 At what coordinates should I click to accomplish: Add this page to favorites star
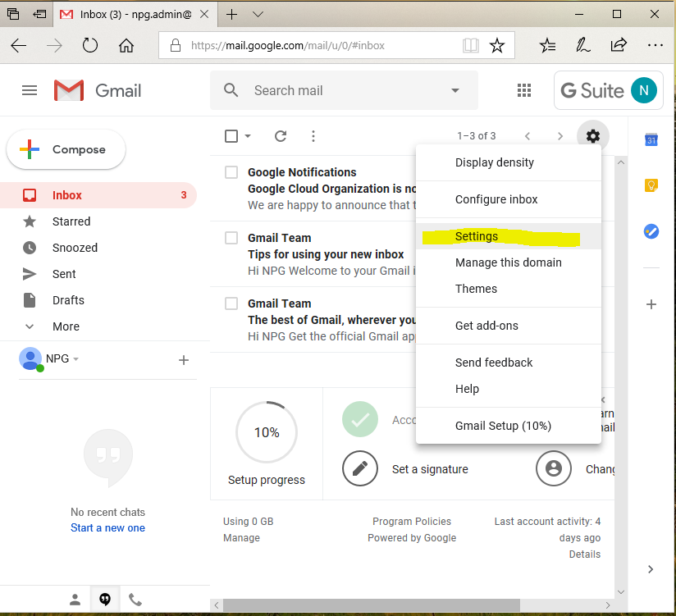497,45
